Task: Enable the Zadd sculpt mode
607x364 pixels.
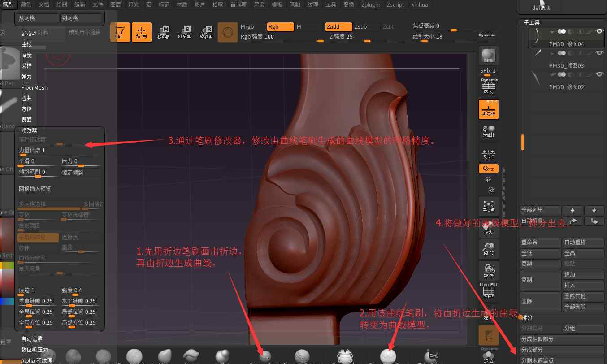Action: (x=338, y=27)
